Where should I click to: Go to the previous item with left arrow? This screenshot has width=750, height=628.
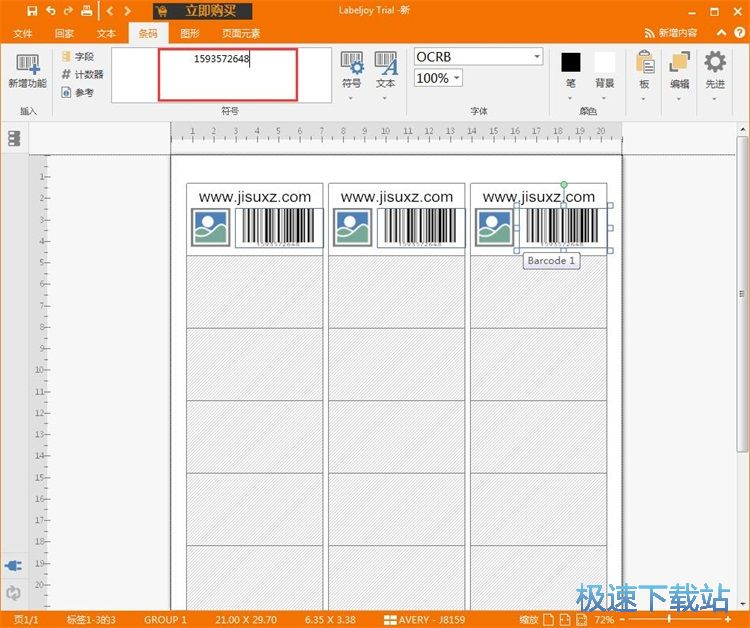coord(110,11)
